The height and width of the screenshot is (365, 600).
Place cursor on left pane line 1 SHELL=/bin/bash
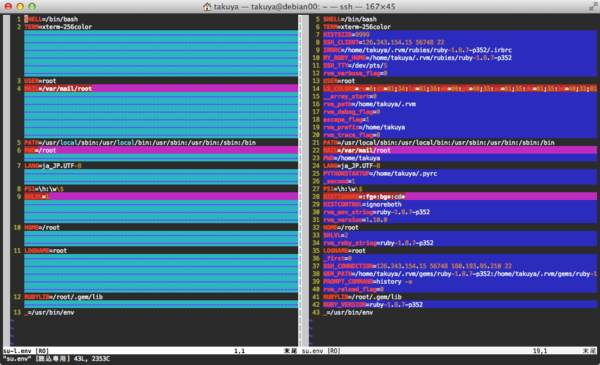coord(51,19)
